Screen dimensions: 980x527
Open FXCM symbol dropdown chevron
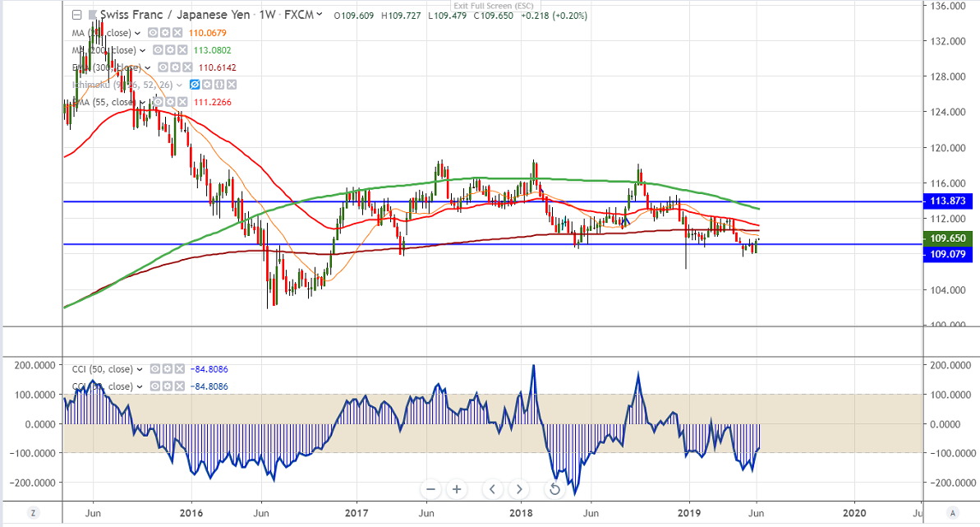tap(320, 15)
